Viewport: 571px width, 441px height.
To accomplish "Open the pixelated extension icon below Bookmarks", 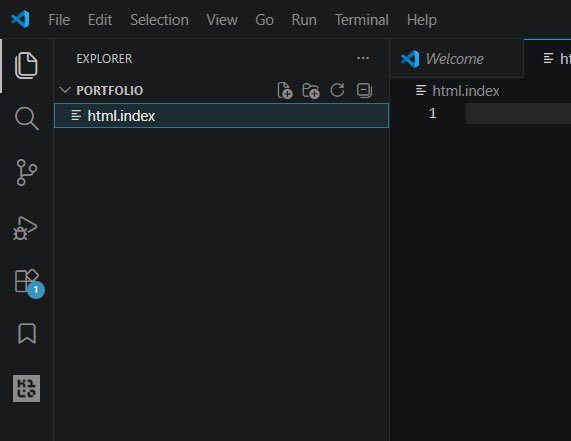I will coord(27,389).
